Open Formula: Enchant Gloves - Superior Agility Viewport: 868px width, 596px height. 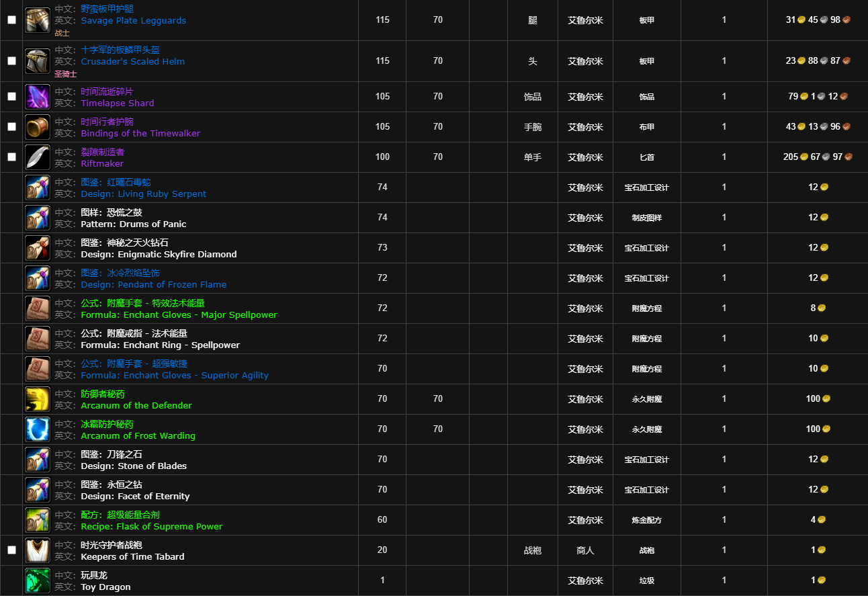[x=175, y=376]
